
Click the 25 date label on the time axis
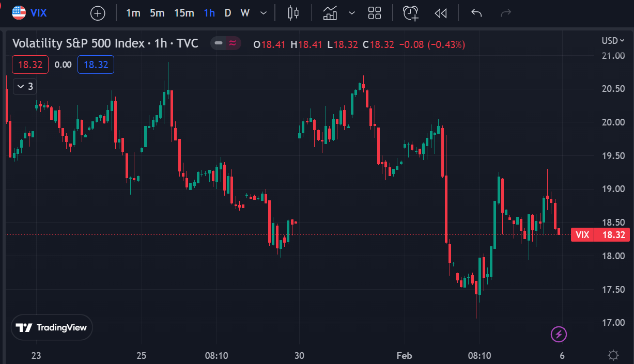142,355
